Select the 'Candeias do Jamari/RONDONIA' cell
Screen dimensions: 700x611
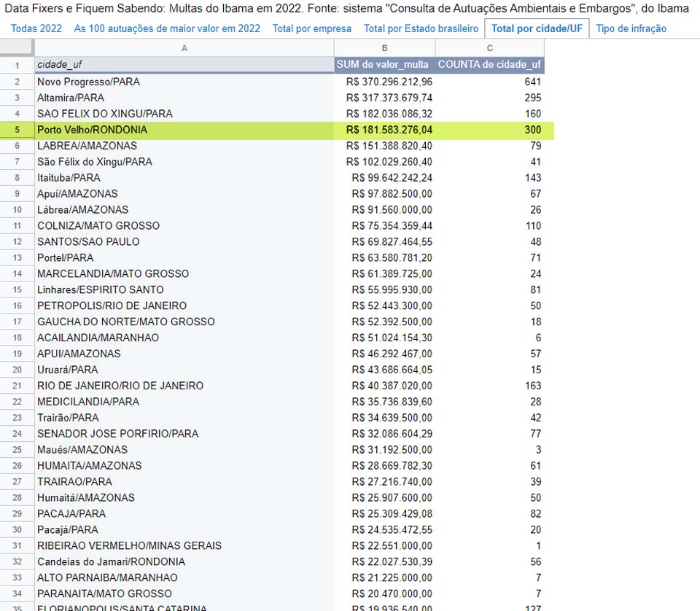click(x=184, y=561)
